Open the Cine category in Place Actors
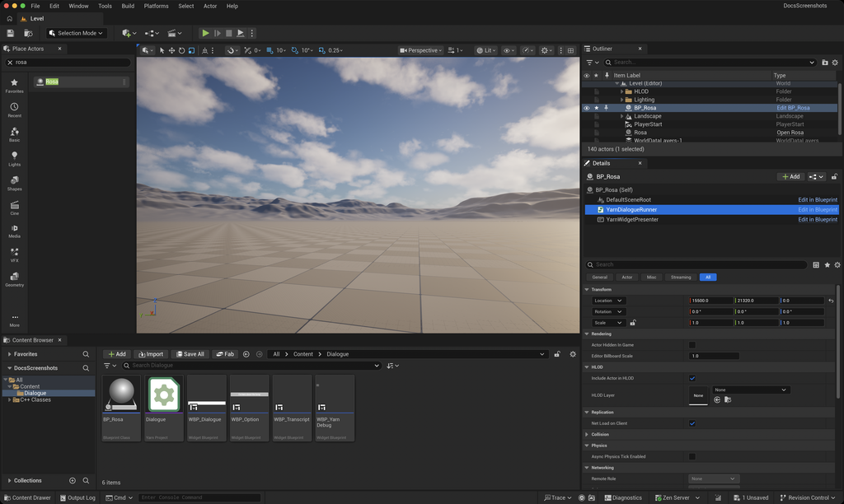 [x=15, y=208]
